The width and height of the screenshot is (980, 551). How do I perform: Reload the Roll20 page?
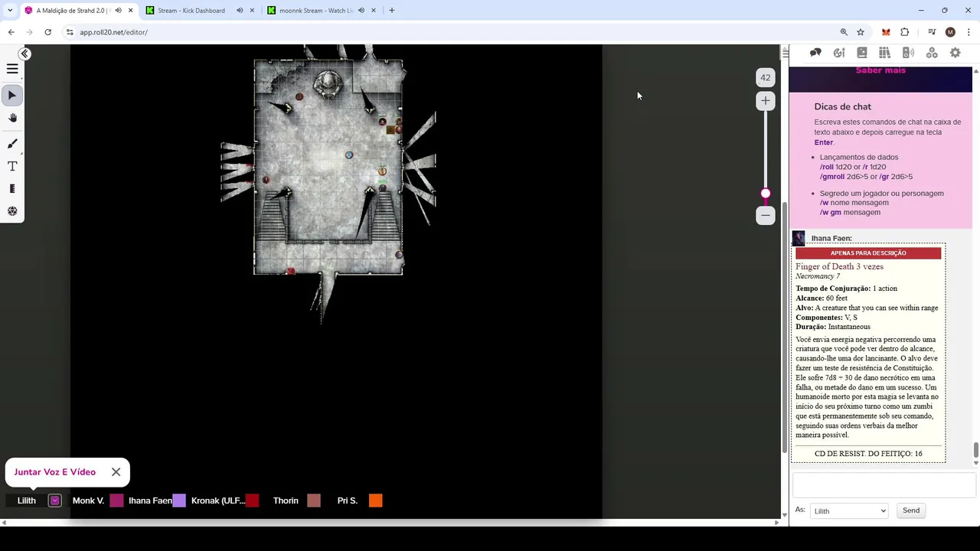click(47, 32)
